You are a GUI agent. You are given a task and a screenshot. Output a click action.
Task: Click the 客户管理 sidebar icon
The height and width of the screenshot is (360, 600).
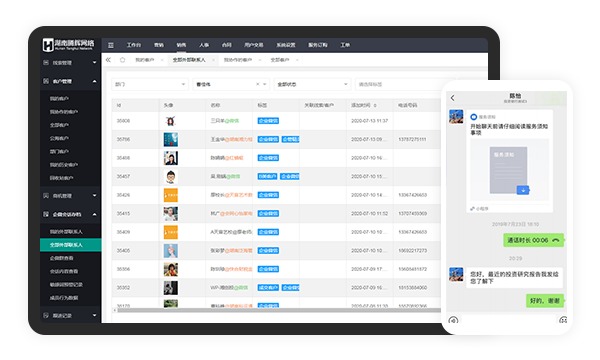tap(46, 81)
